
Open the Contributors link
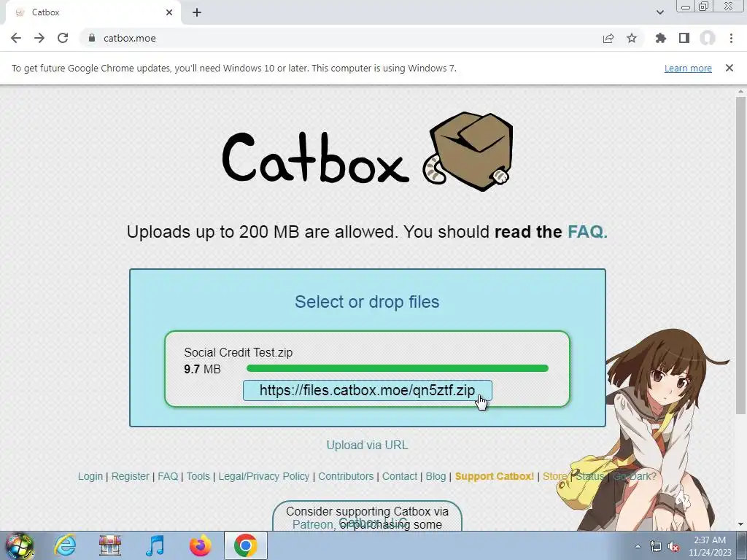(x=346, y=476)
